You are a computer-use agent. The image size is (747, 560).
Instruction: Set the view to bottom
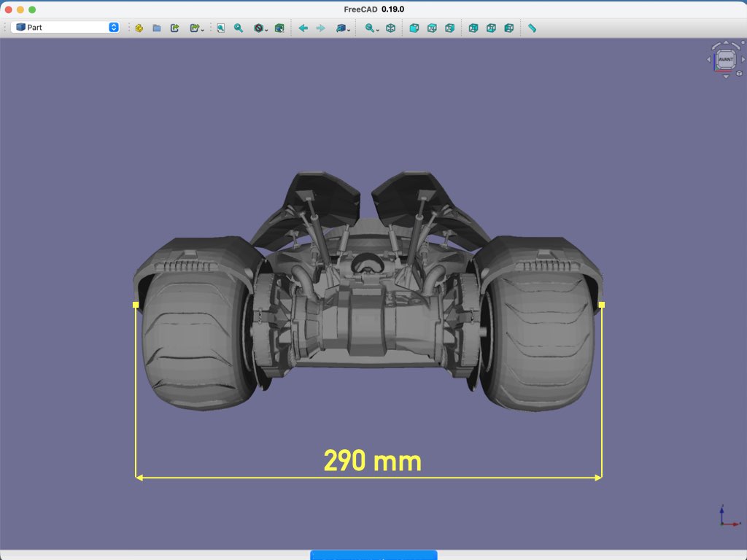(x=491, y=28)
